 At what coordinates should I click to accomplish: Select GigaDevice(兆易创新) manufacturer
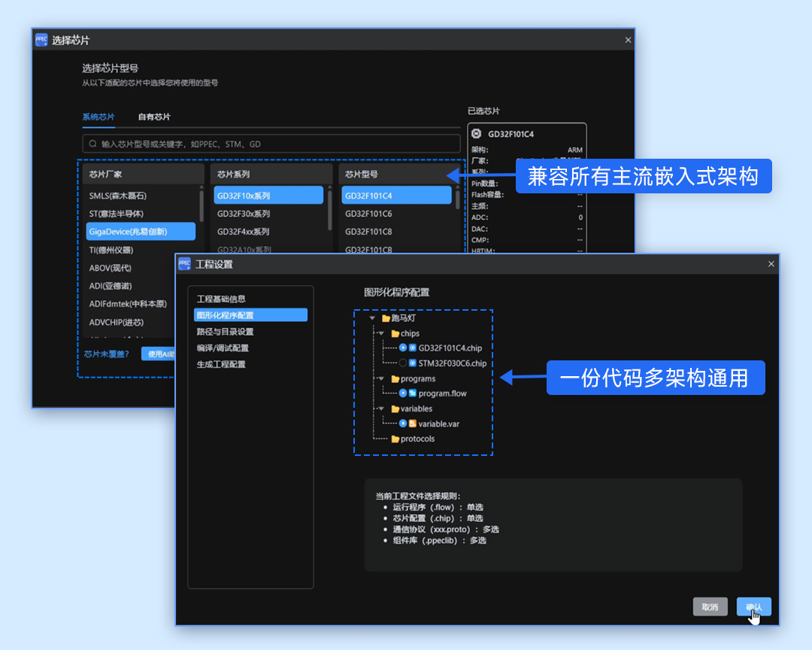coord(141,232)
